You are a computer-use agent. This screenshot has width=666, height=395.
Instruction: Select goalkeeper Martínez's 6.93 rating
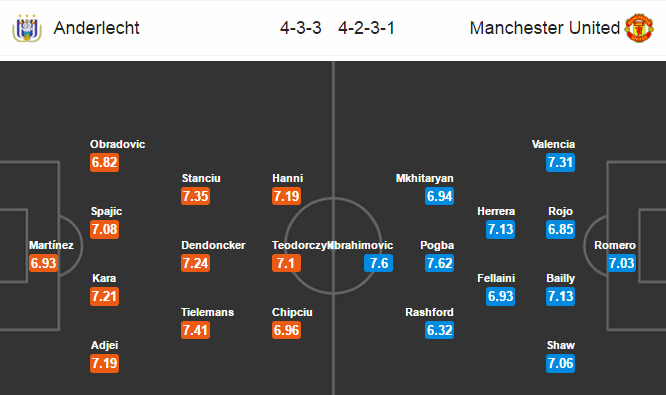pyautogui.click(x=43, y=263)
